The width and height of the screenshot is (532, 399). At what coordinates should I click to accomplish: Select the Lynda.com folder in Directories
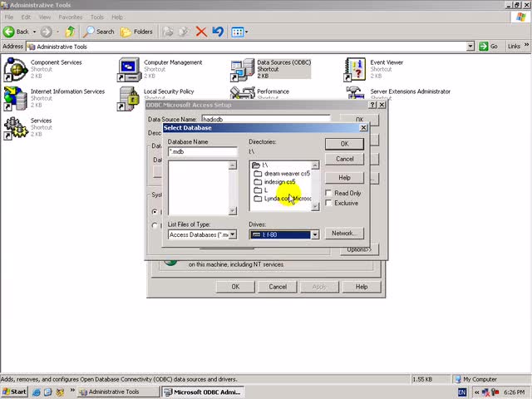click(283, 199)
